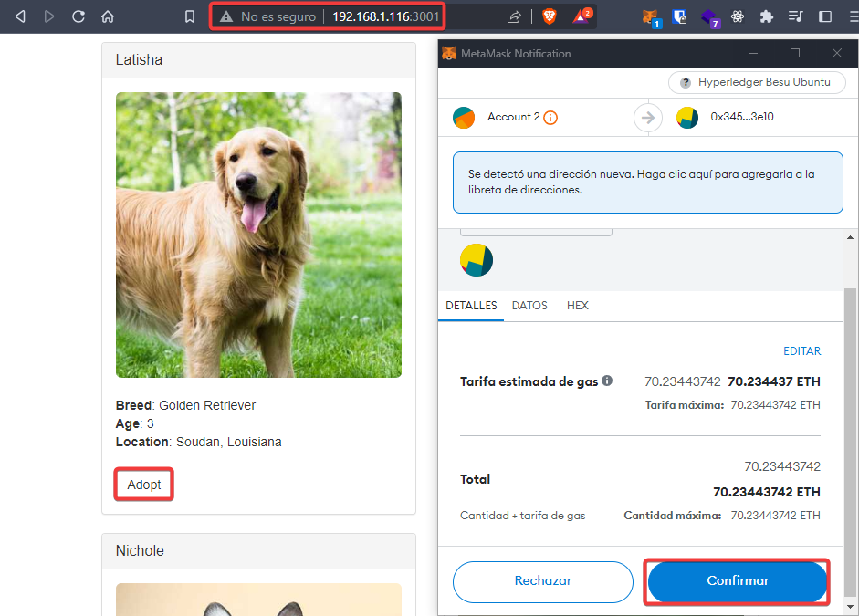Click the Account 2 info icon
The width and height of the screenshot is (859, 616).
tap(550, 118)
